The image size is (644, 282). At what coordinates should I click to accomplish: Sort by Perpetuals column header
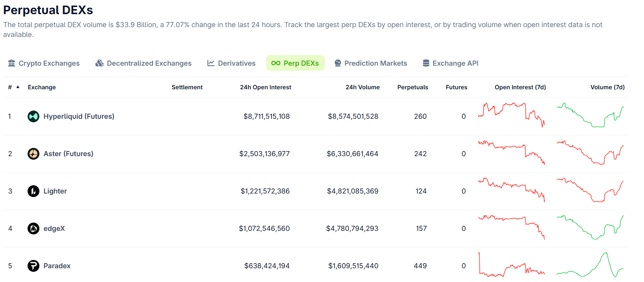tap(412, 87)
